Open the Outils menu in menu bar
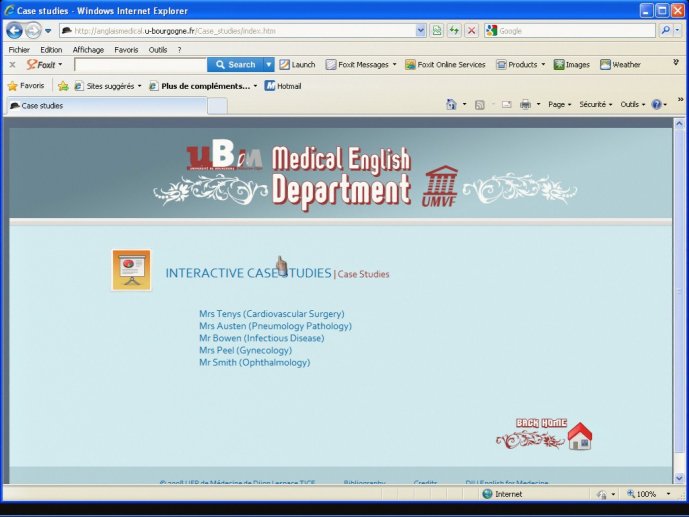The width and height of the screenshot is (689, 517). pyautogui.click(x=158, y=50)
